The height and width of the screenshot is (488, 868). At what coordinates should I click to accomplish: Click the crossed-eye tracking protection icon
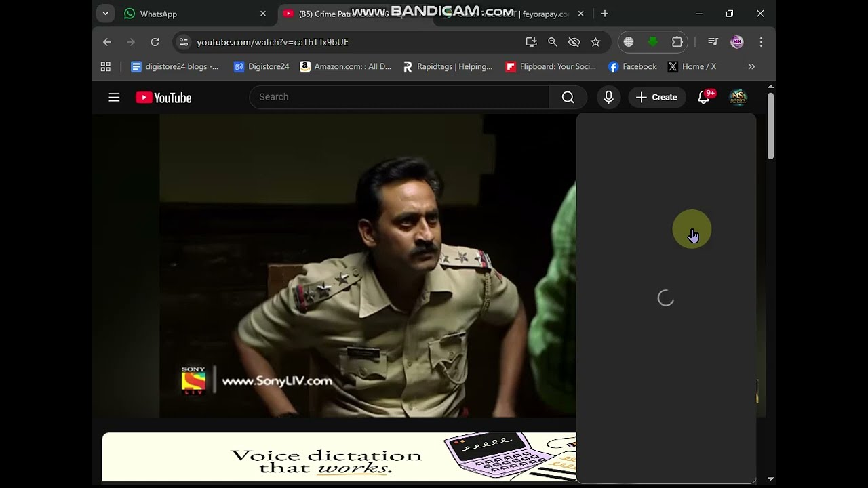(x=574, y=42)
